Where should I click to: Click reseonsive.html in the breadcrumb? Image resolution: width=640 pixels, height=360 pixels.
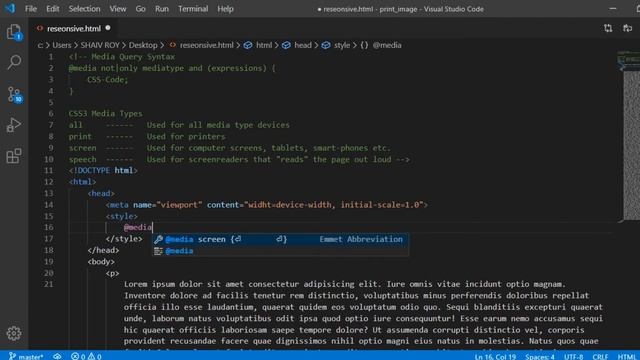[x=207, y=45]
